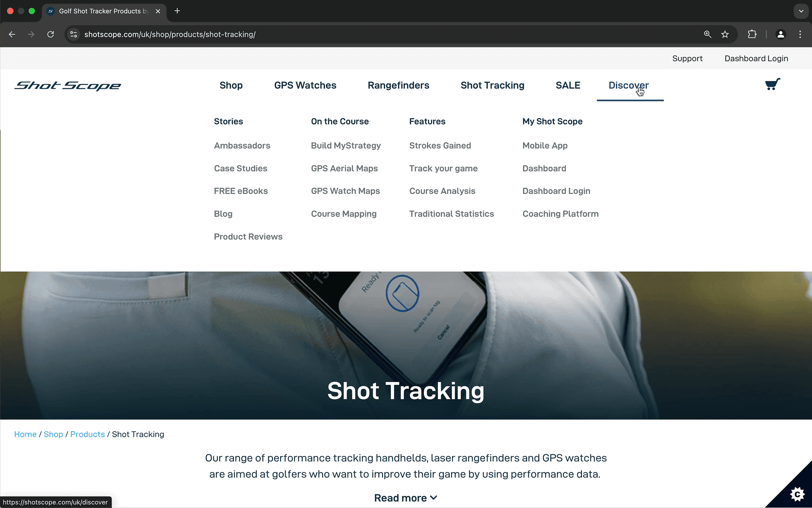The width and height of the screenshot is (812, 508).
Task: Click the Products breadcrumb
Action: click(88, 434)
